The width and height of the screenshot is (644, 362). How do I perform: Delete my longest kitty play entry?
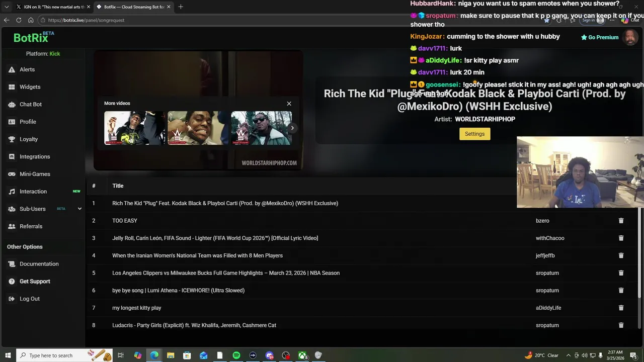(x=621, y=308)
